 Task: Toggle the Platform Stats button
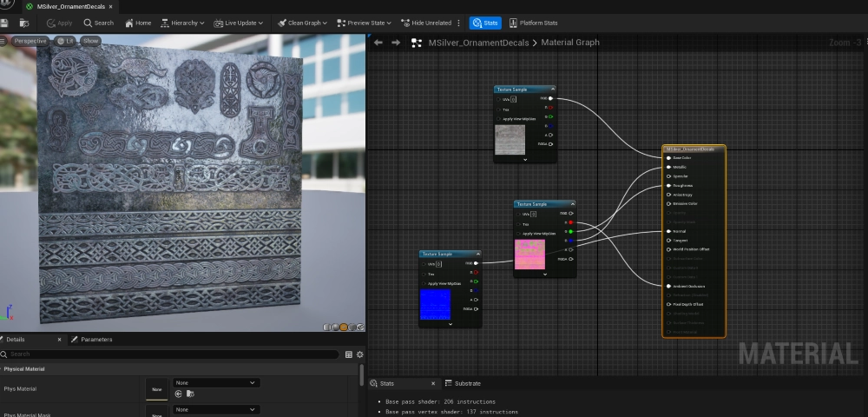[x=533, y=23]
